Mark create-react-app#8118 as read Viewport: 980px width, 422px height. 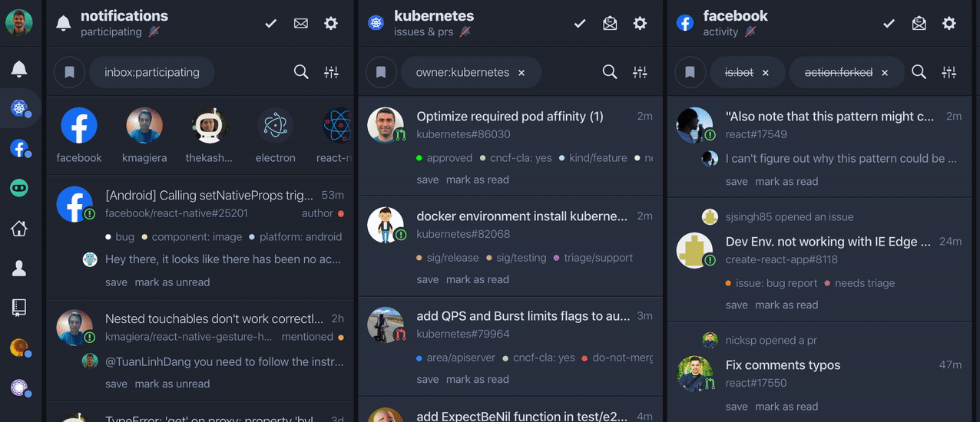click(x=786, y=305)
